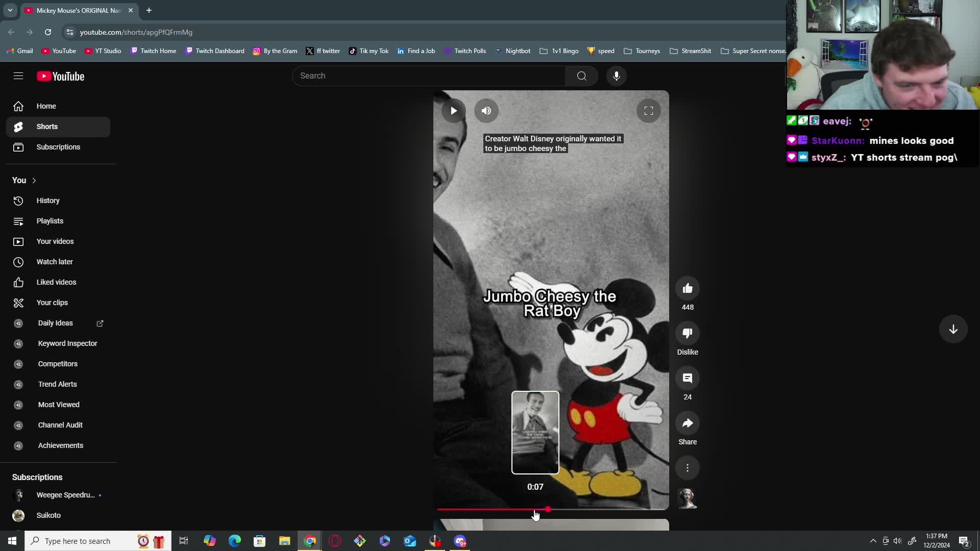Screen dimensions: 980x551
Task: Open Achievements tool
Action: tap(58, 445)
